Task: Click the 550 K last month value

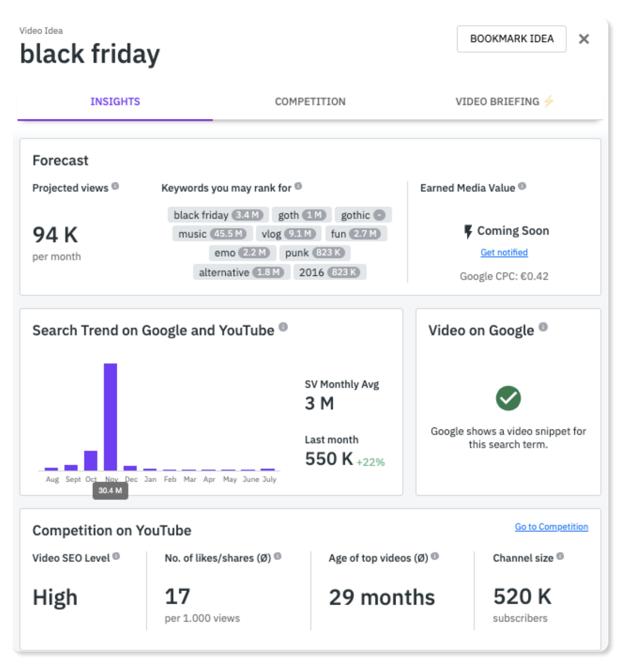Action: 329,459
